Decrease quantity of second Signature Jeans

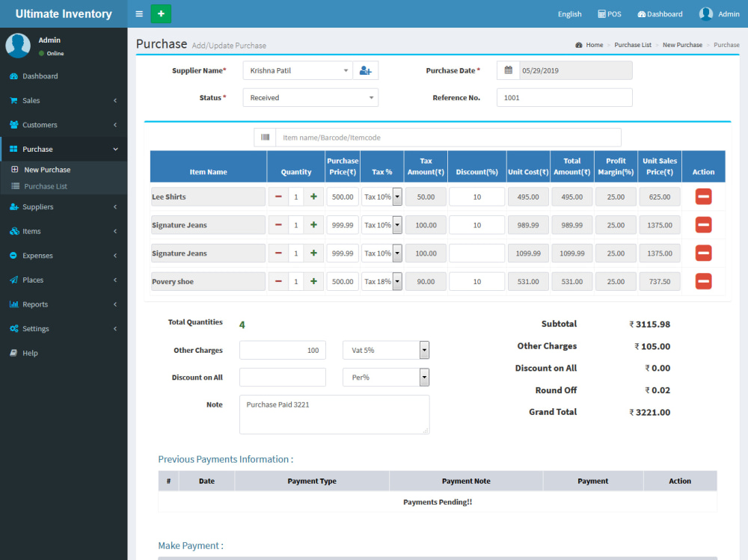click(x=278, y=253)
